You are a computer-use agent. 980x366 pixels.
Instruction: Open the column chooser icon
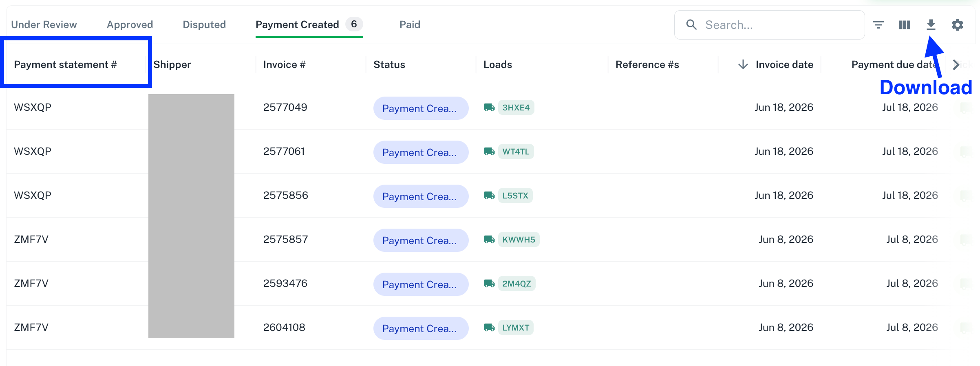[905, 25]
